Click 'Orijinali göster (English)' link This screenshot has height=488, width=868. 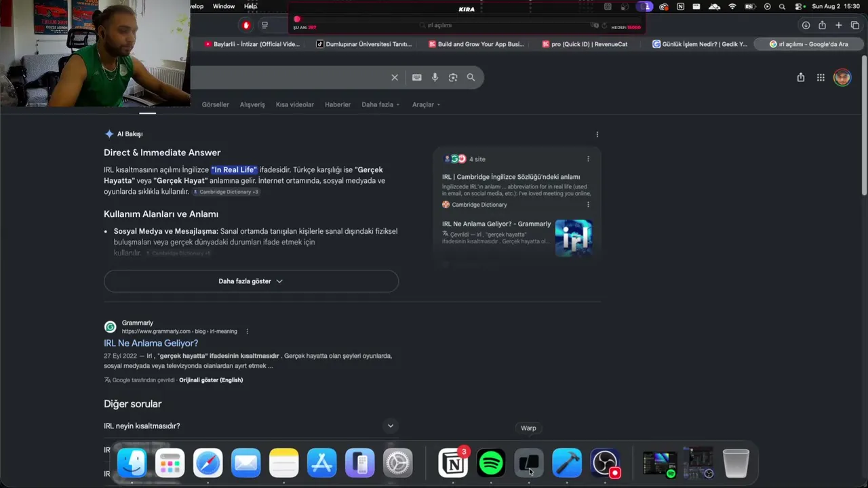click(x=211, y=380)
